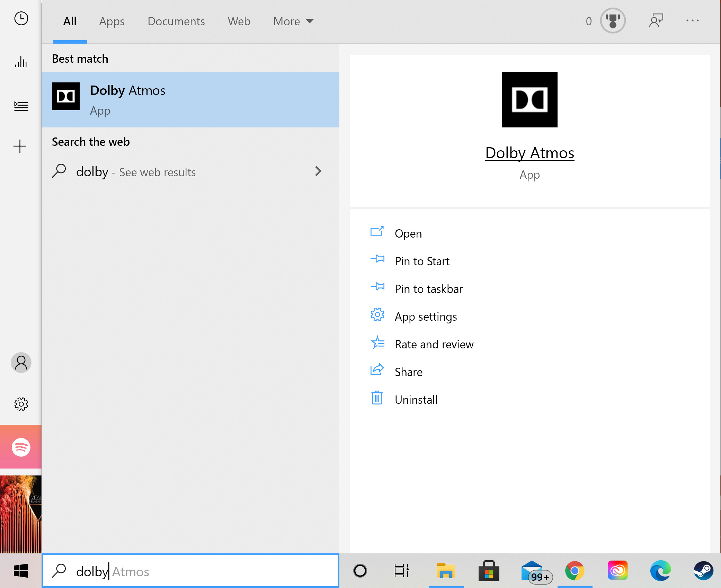
Task: Click the Uninstall trash can icon
Action: tap(377, 398)
